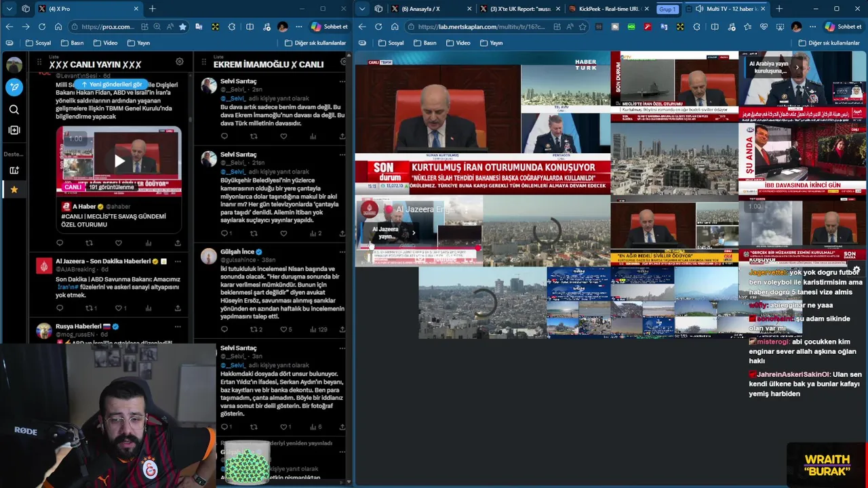Open column settings for CANLI YAYIN list
868x488 pixels.
(180, 62)
